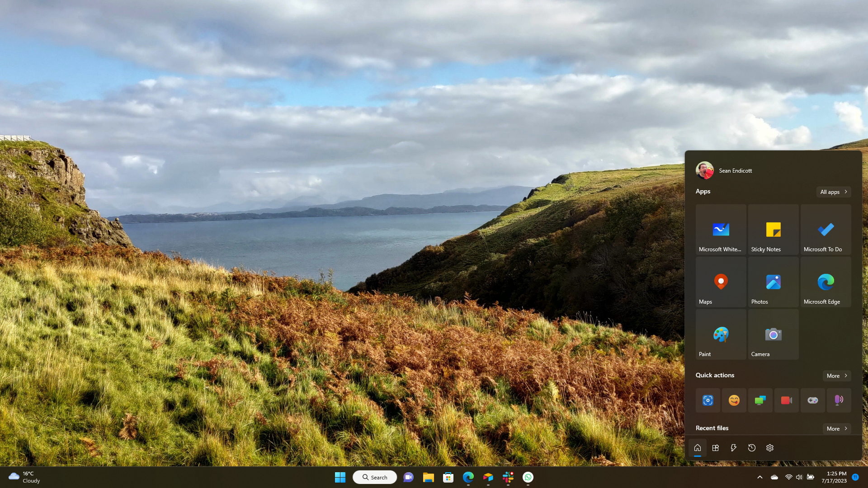Click the game controller quick action

812,400
